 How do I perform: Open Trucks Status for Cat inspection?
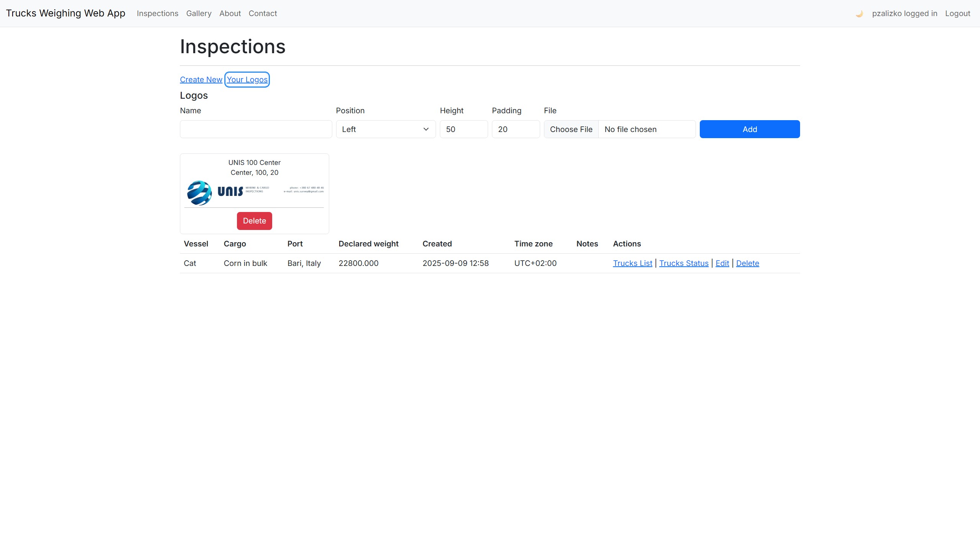tap(684, 263)
